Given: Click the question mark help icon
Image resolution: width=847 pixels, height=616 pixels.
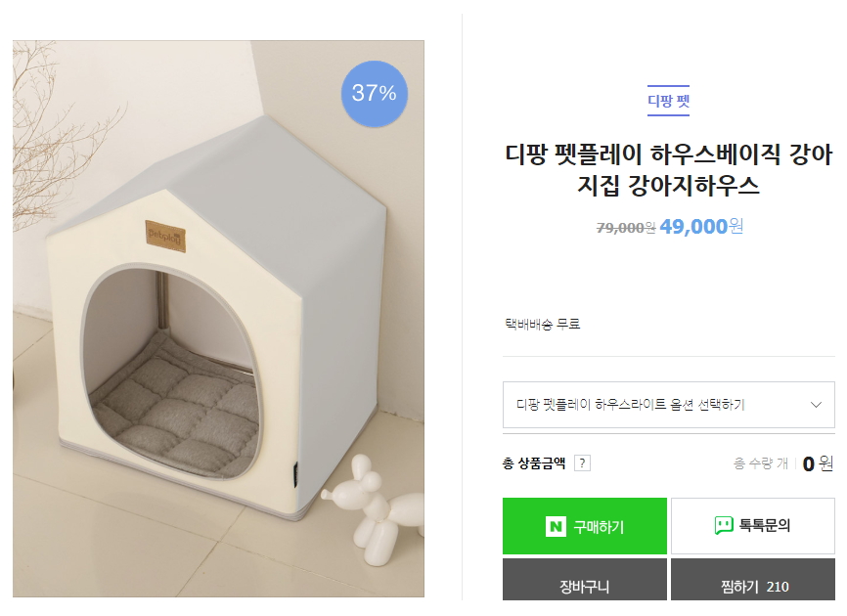Looking at the screenshot, I should [x=583, y=462].
